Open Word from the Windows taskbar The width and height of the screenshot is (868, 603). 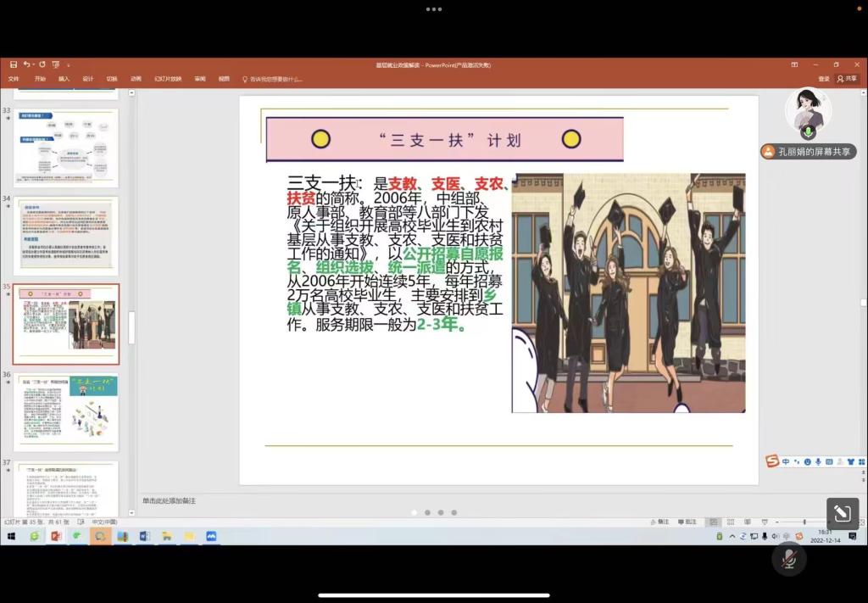[144, 536]
